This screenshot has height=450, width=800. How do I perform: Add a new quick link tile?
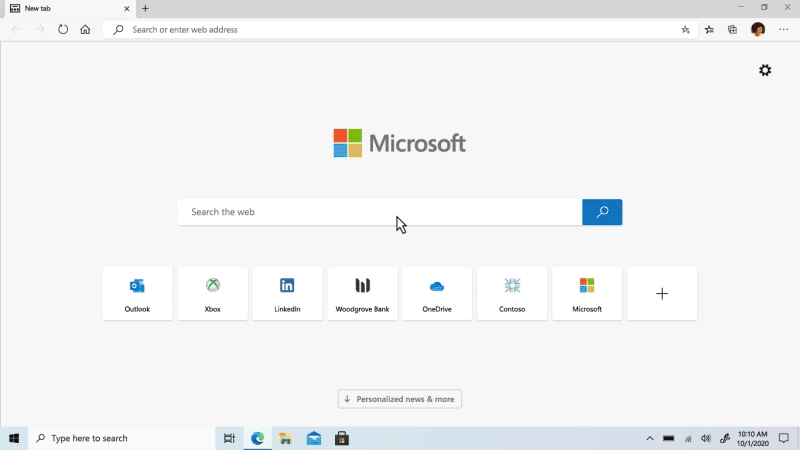coord(662,294)
